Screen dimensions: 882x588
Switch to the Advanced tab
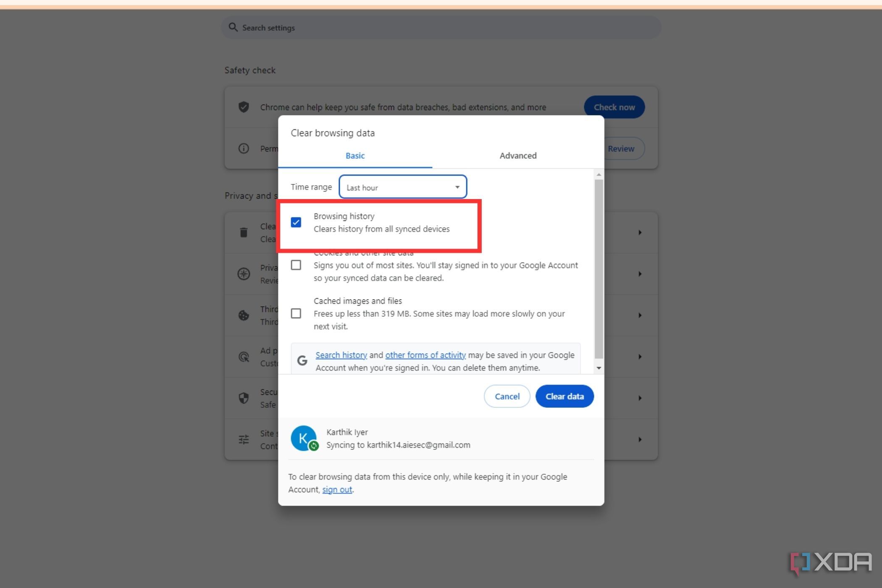pos(518,155)
